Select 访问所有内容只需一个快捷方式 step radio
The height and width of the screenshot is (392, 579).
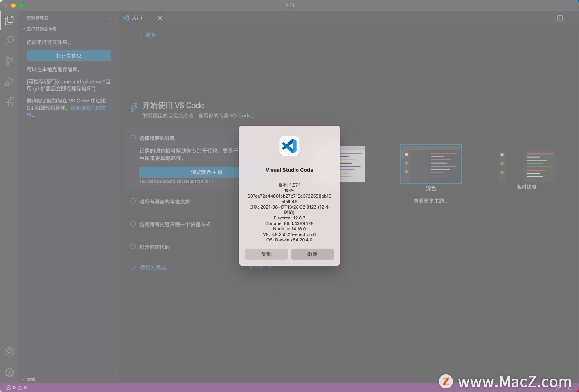[x=133, y=224]
